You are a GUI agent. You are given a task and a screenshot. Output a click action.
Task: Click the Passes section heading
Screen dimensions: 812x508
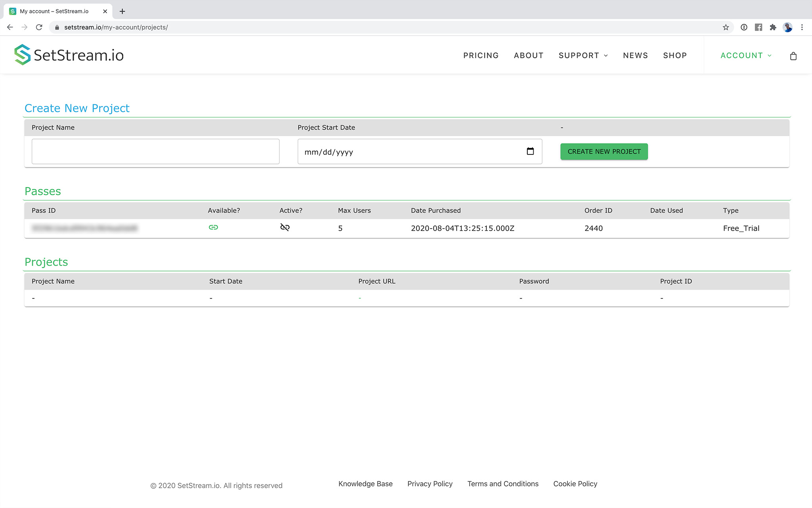click(43, 191)
